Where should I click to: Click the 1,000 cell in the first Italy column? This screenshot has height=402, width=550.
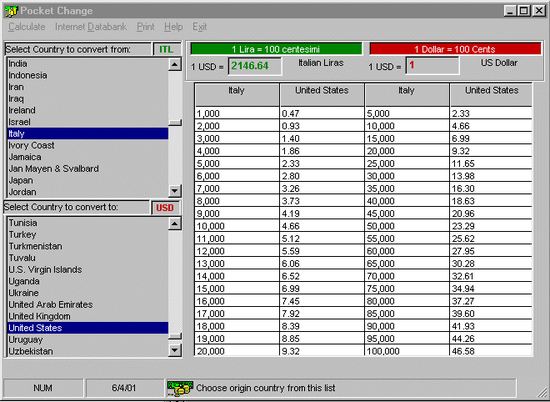pyautogui.click(x=237, y=114)
